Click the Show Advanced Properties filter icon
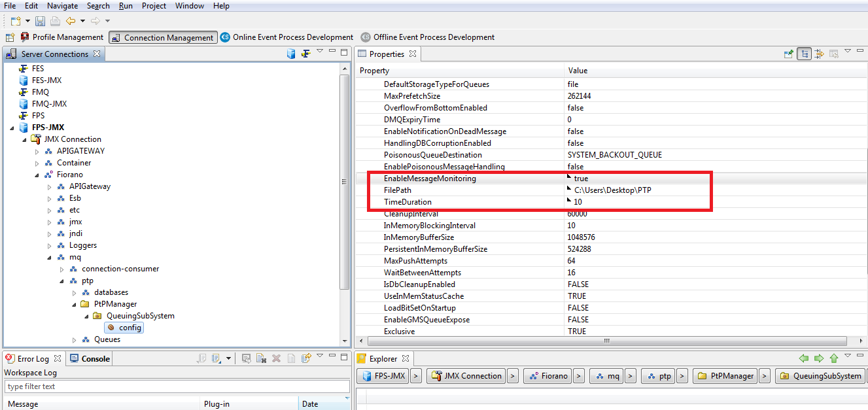Viewport: 868px width, 410px height. coord(819,54)
